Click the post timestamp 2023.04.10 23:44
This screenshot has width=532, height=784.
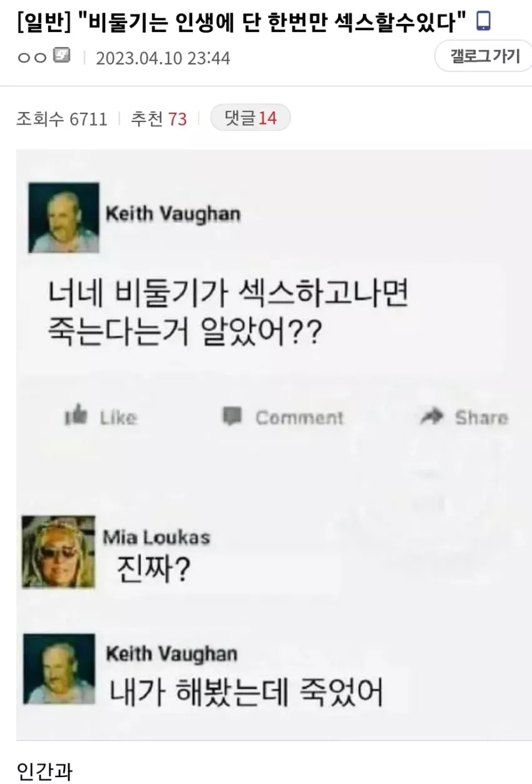coord(163,58)
